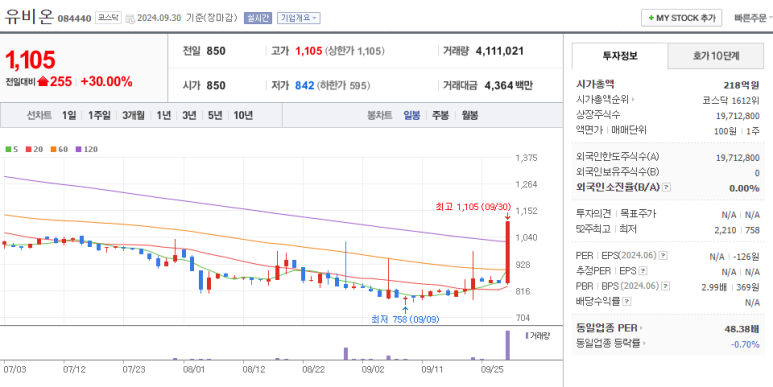Click the red up-arrow price change icon
This screenshot has width=773, height=387.
click(x=43, y=82)
